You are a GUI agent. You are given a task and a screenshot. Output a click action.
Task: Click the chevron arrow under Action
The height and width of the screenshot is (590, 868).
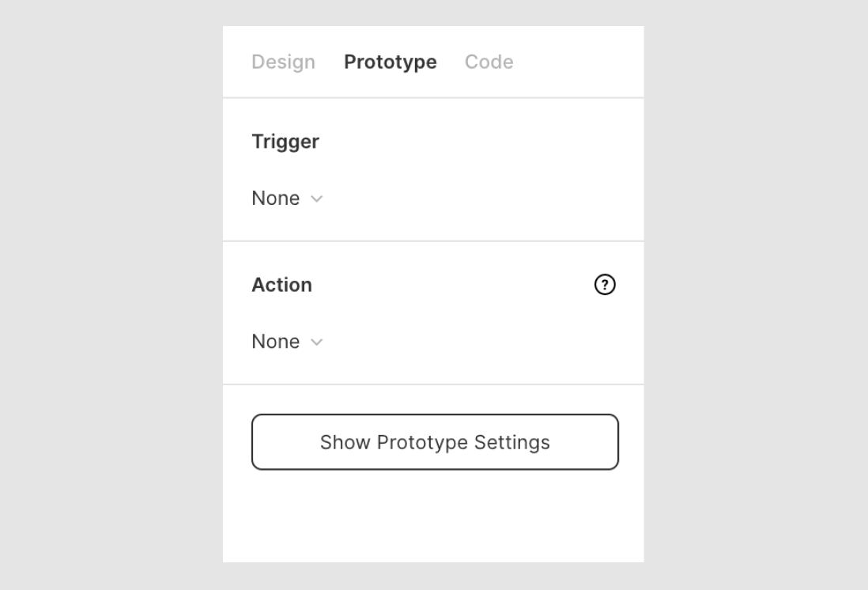(x=317, y=342)
